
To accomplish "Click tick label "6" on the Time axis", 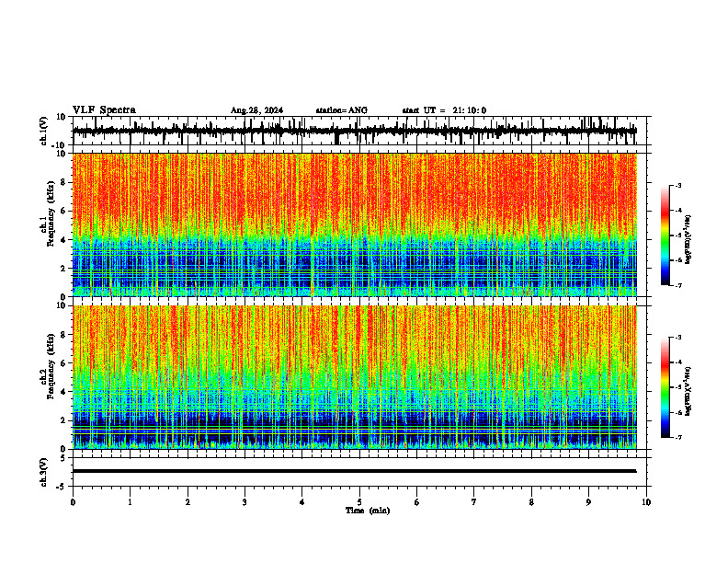I will [417, 502].
